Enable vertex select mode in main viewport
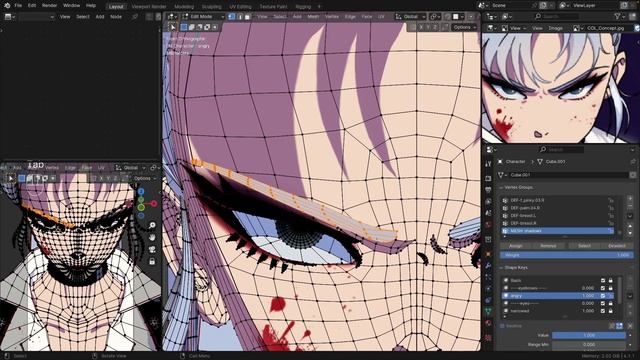This screenshot has width=640, height=360. click(x=231, y=17)
